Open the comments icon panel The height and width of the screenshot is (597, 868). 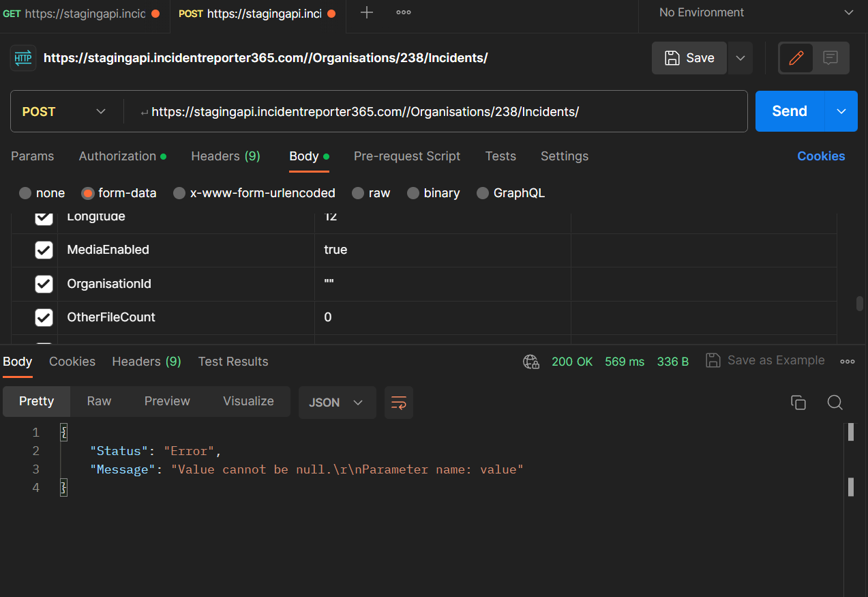coord(830,58)
